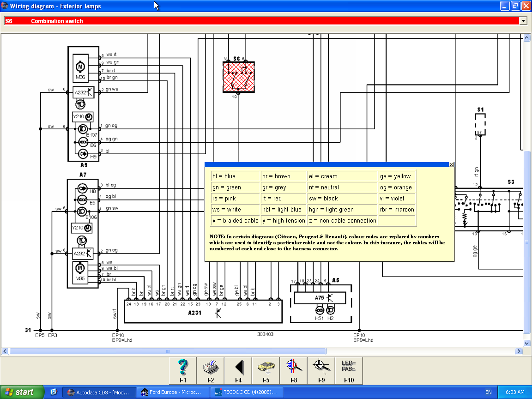The height and width of the screenshot is (399, 532).
Task: Expand the S6 Combination switch dropdown
Action: pos(523,21)
